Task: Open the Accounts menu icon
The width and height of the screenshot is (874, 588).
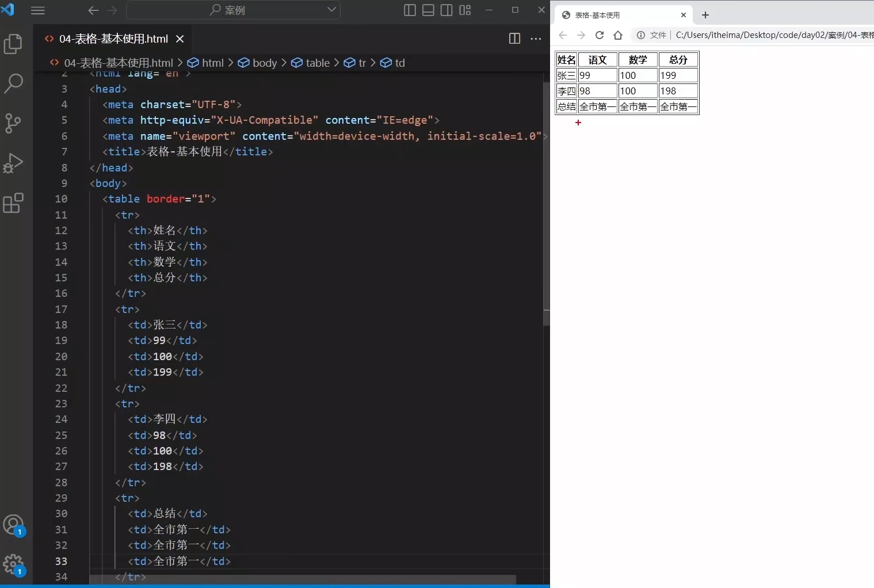Action: pos(13,525)
